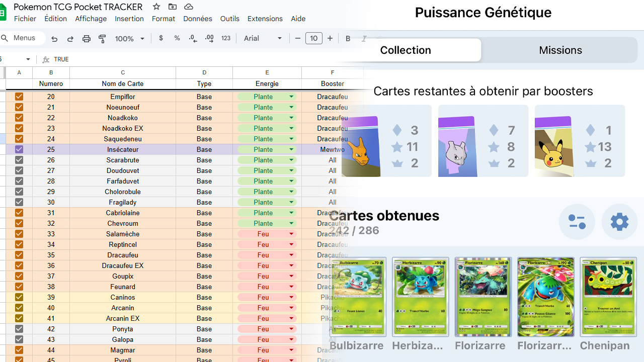644x362 pixels.
Task: Open Energie dropdown for Saquedeneu row
Action: (x=291, y=139)
